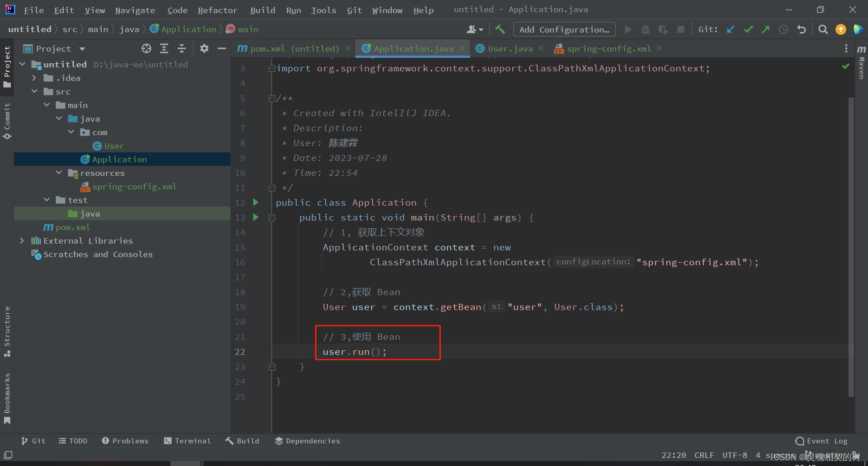Collapse the com package node
This screenshot has width=868, height=466.
(x=71, y=132)
